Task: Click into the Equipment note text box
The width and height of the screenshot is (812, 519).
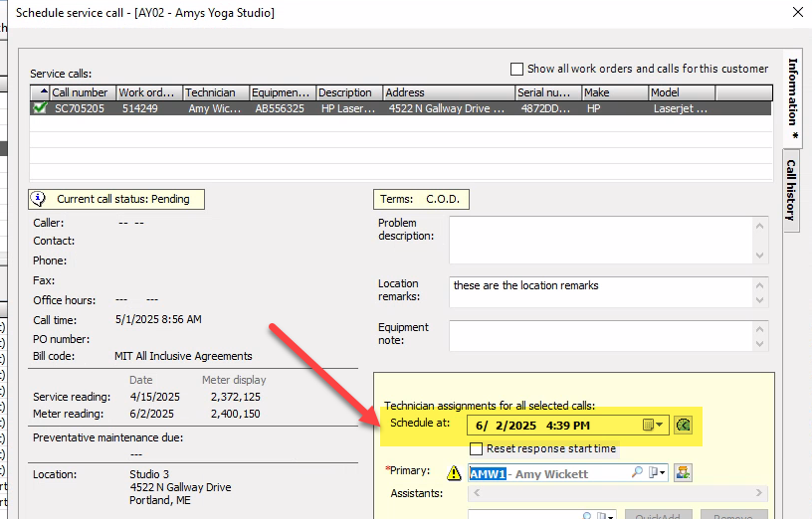Action: coord(601,336)
